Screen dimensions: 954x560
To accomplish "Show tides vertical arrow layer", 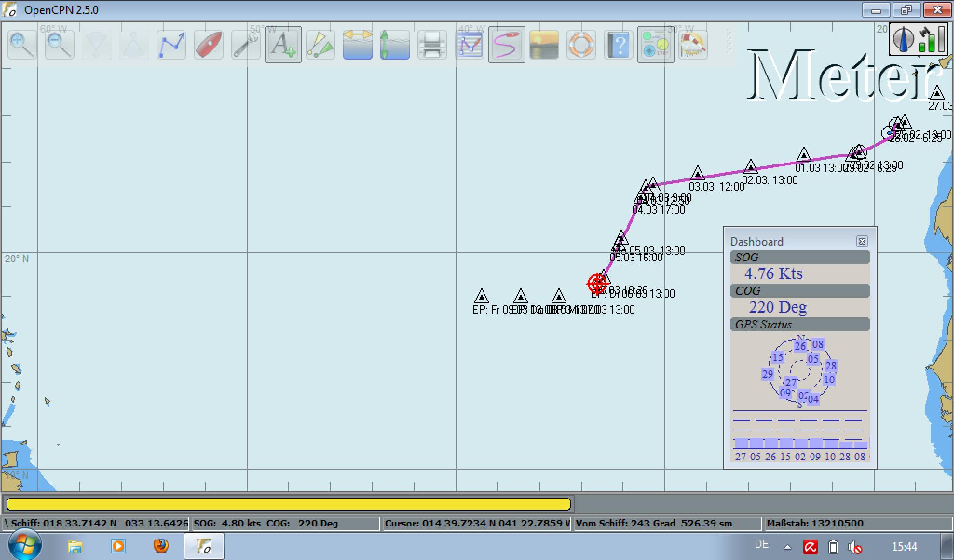I will pos(395,45).
